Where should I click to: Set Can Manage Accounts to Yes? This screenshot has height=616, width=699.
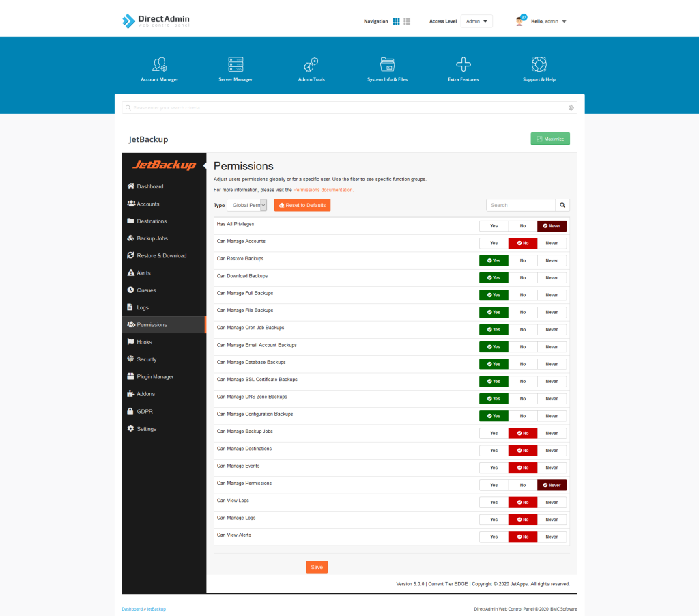(x=493, y=242)
